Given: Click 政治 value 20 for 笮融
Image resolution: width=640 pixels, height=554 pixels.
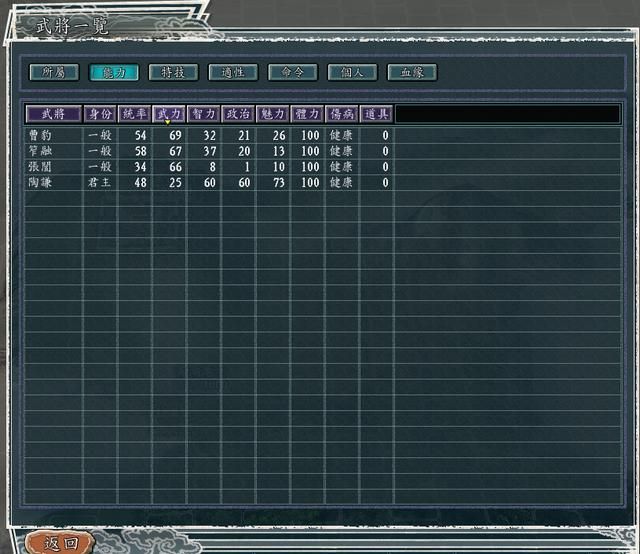Looking at the screenshot, I should 244,151.
